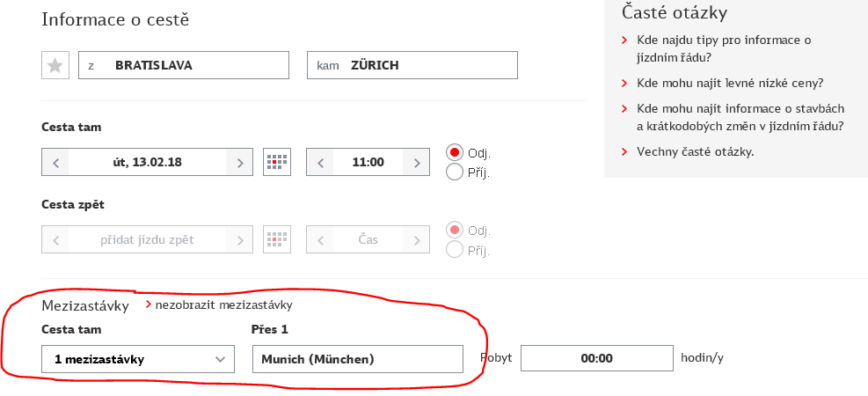Decrease the 11:00 departure time
This screenshot has width=868, height=396.
[319, 162]
